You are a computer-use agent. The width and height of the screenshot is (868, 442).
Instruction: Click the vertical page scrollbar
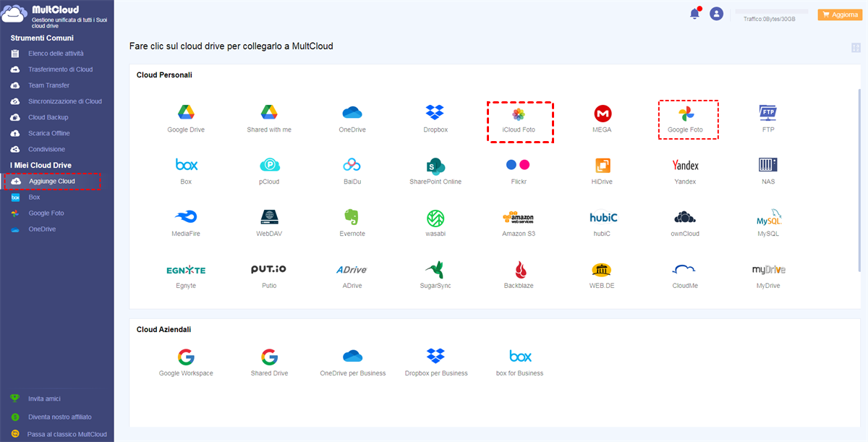(859, 179)
